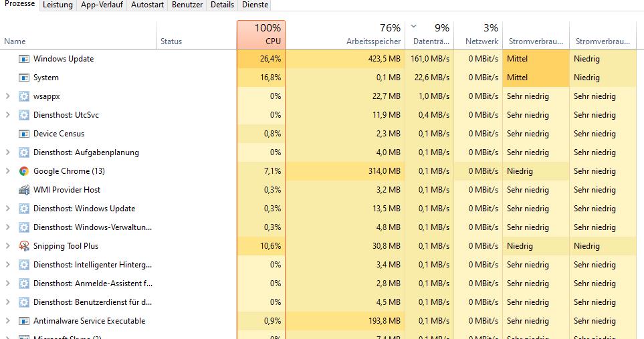The width and height of the screenshot is (644, 339).
Task: Click the Device Census process icon
Action: tap(24, 134)
